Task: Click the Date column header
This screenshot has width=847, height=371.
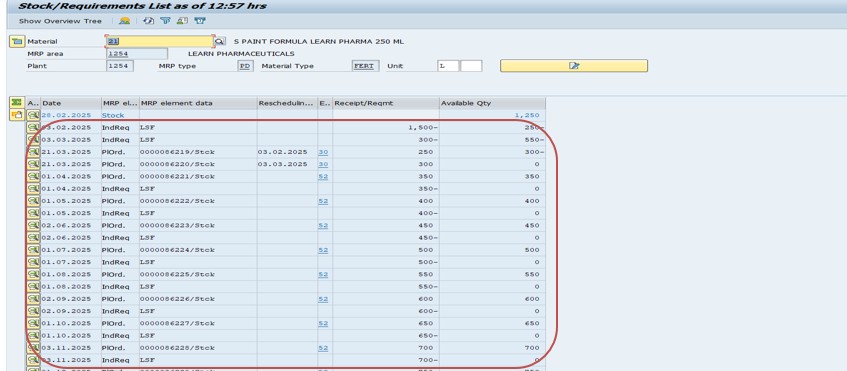Action: click(71, 103)
